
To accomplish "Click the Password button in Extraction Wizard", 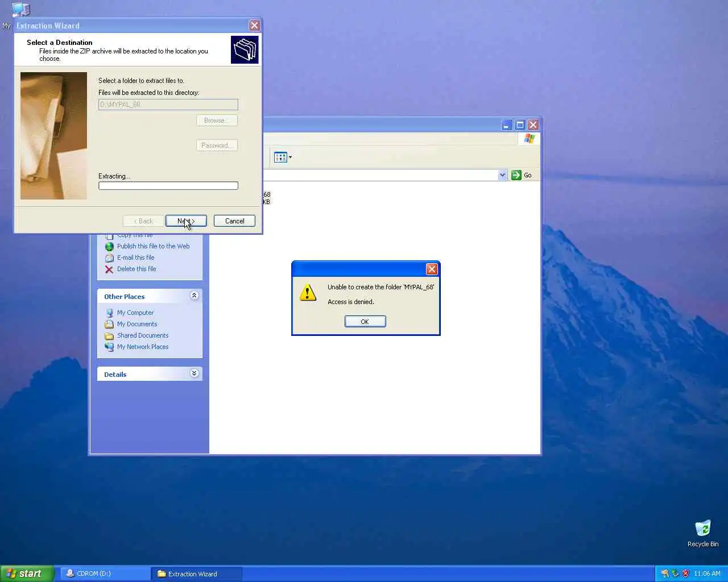I will tap(217, 145).
